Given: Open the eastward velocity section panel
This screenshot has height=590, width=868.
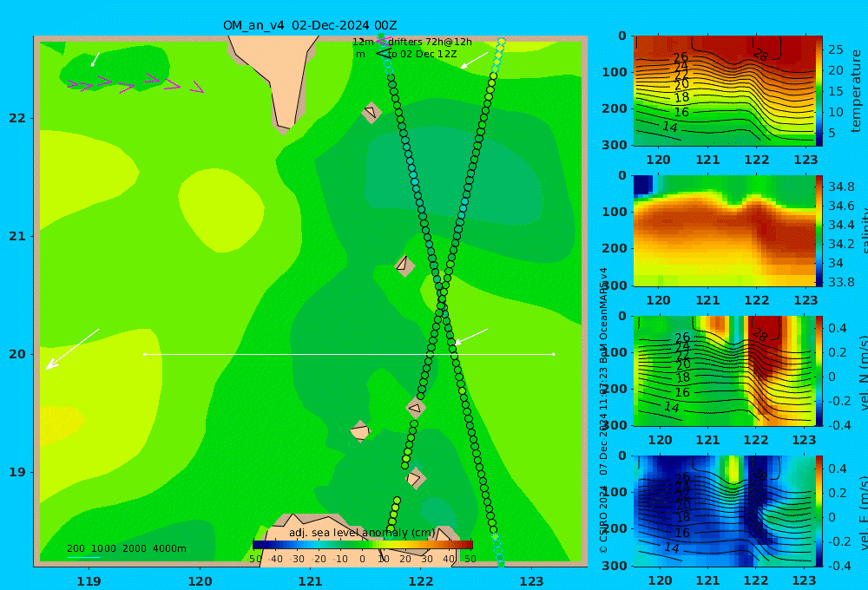Looking at the screenshot, I should click(x=724, y=511).
